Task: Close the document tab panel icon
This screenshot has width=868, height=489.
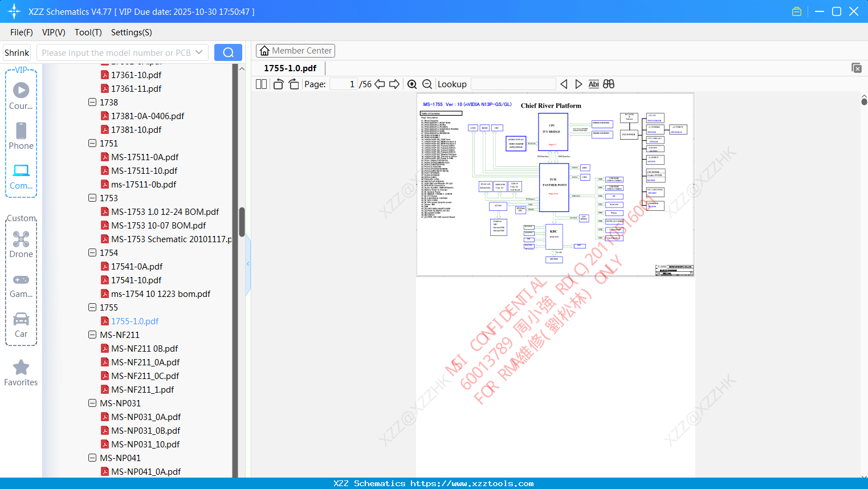Action: 857,68
